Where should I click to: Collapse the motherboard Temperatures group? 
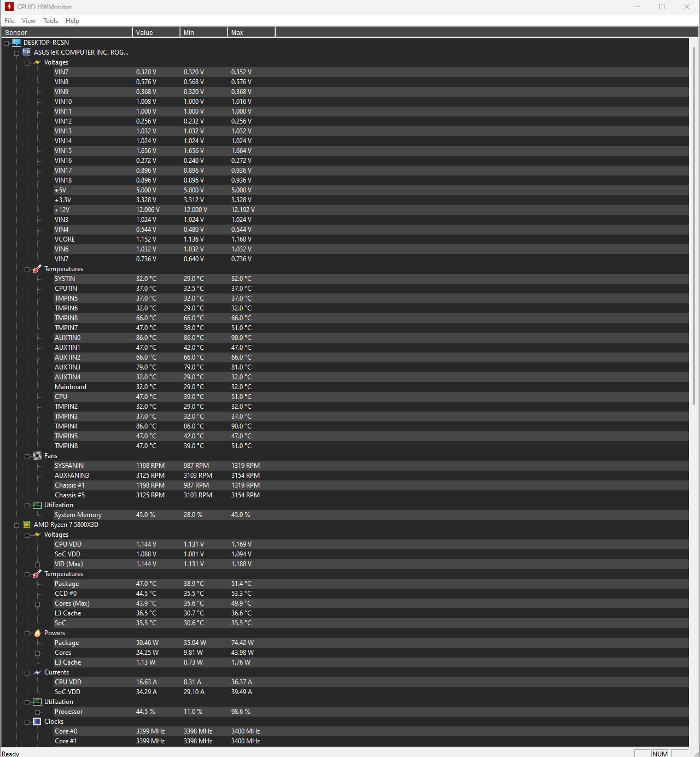pyautogui.click(x=27, y=269)
